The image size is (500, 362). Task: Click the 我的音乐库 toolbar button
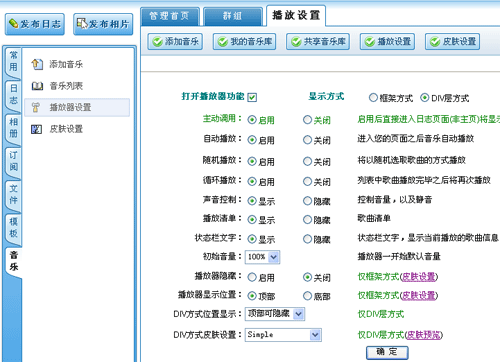pyautogui.click(x=244, y=42)
